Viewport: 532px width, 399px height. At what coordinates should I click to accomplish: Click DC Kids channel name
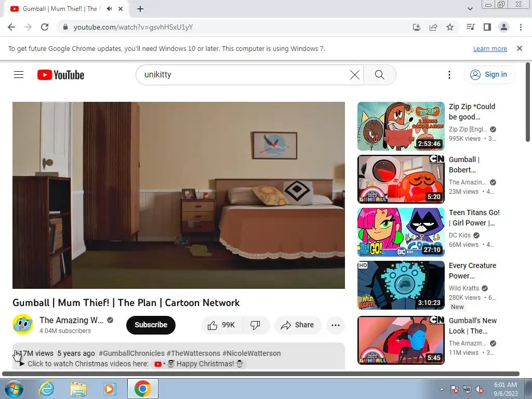click(x=460, y=235)
